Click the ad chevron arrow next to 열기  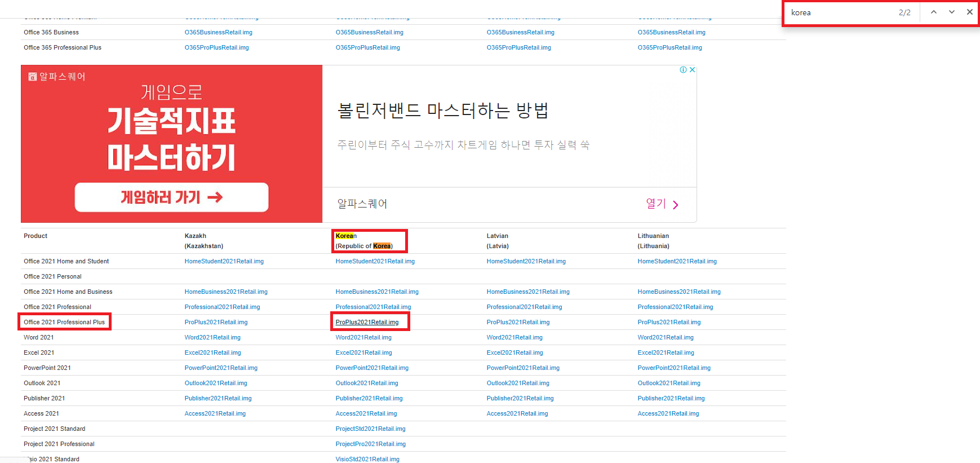coord(676,205)
